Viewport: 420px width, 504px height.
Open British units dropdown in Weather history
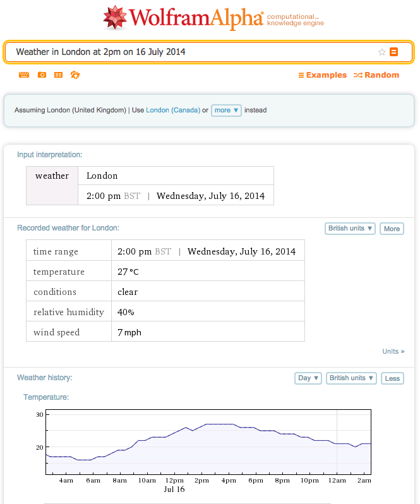coord(351,378)
